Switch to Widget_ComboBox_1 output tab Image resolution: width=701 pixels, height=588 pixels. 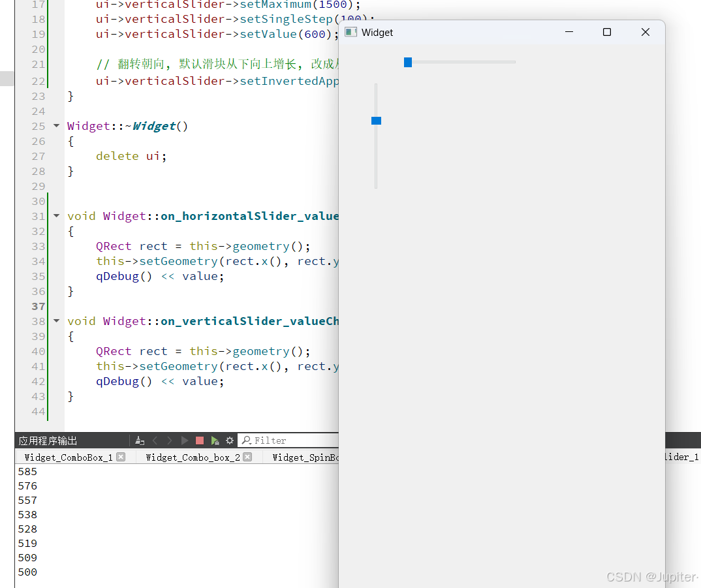[x=69, y=457]
